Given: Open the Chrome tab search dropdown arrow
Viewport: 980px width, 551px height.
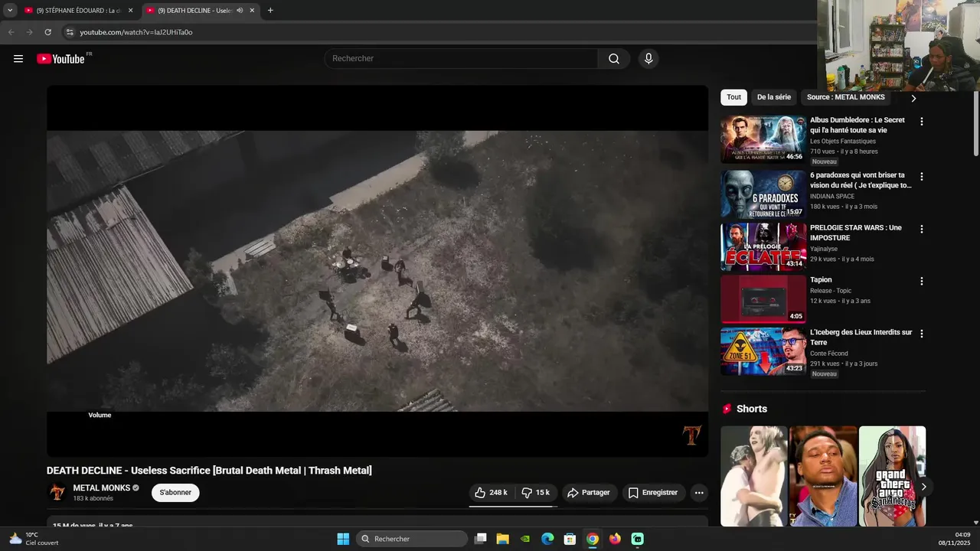Looking at the screenshot, I should click(x=10, y=11).
